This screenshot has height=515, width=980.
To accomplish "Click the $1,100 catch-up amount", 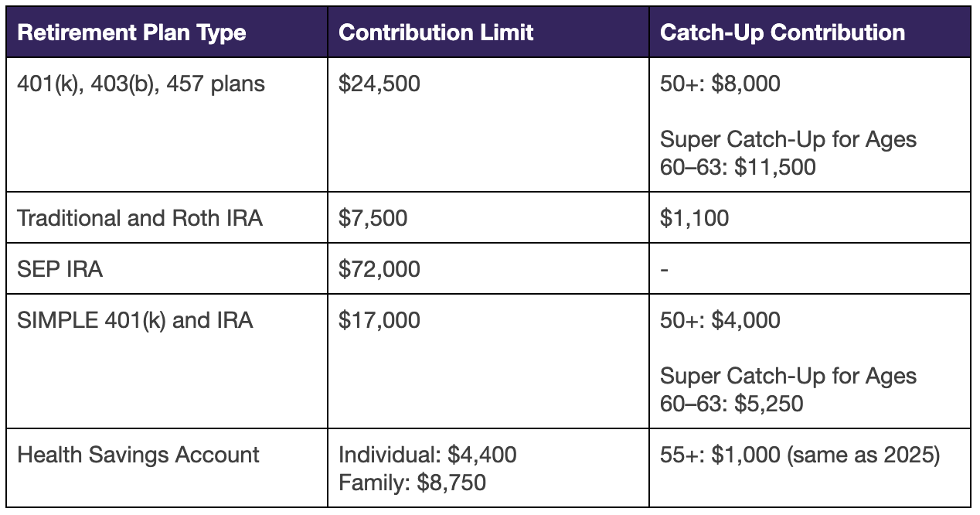I will [x=694, y=218].
